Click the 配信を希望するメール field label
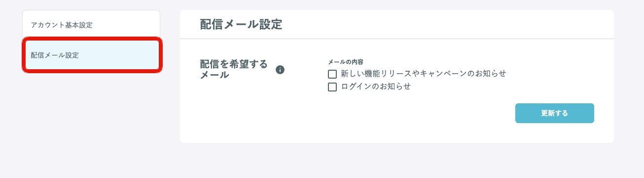This screenshot has width=644, height=178. click(x=234, y=70)
